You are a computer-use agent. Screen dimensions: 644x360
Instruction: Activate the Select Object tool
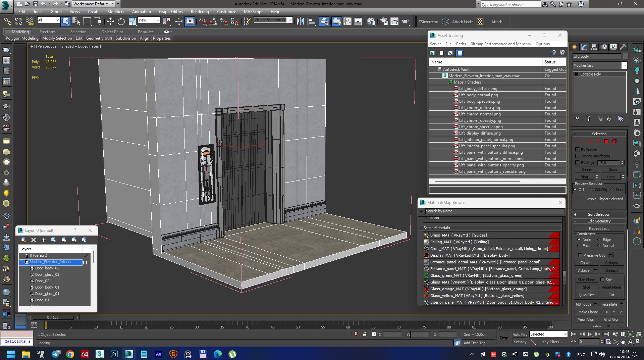pyautogui.click(x=65, y=21)
